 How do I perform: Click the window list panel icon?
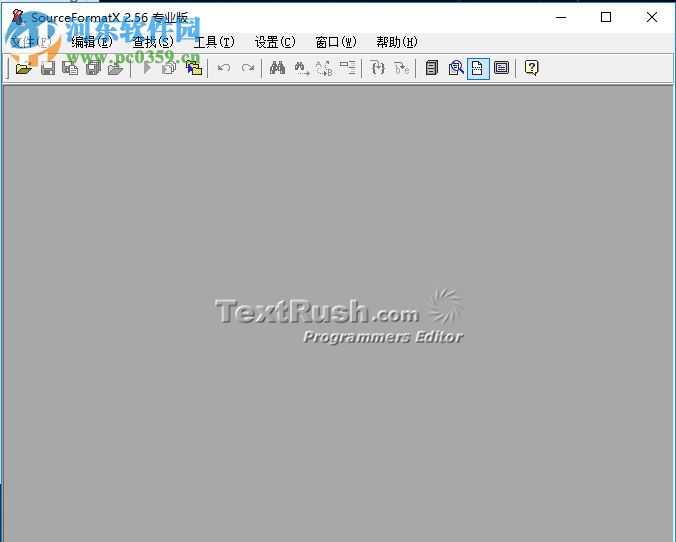(501, 68)
